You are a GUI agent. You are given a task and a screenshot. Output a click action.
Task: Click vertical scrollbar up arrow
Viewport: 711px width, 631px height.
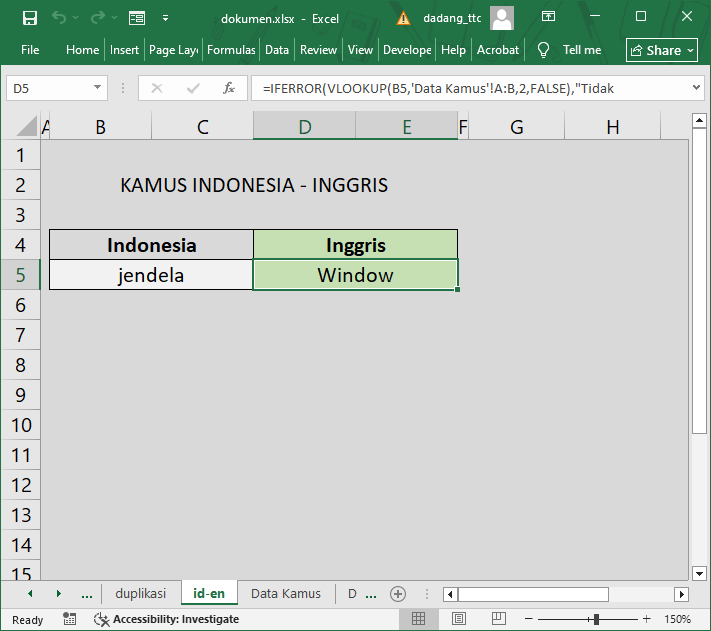tap(699, 121)
